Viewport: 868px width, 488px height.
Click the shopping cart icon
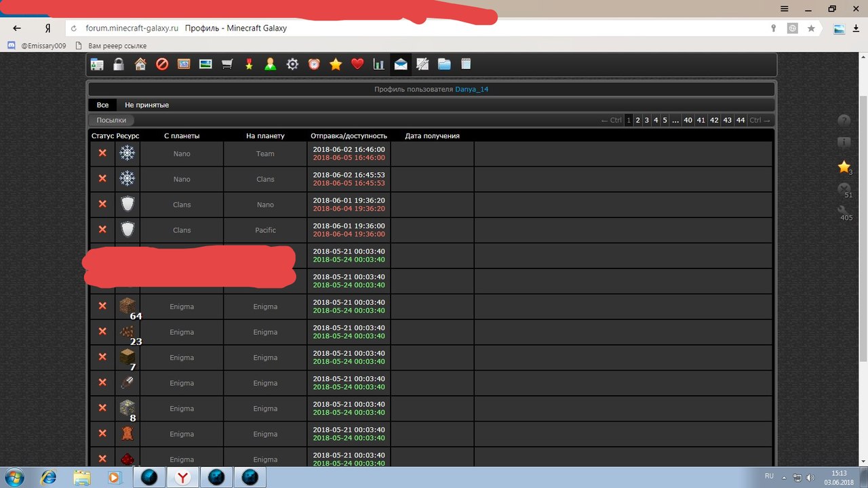click(x=227, y=64)
